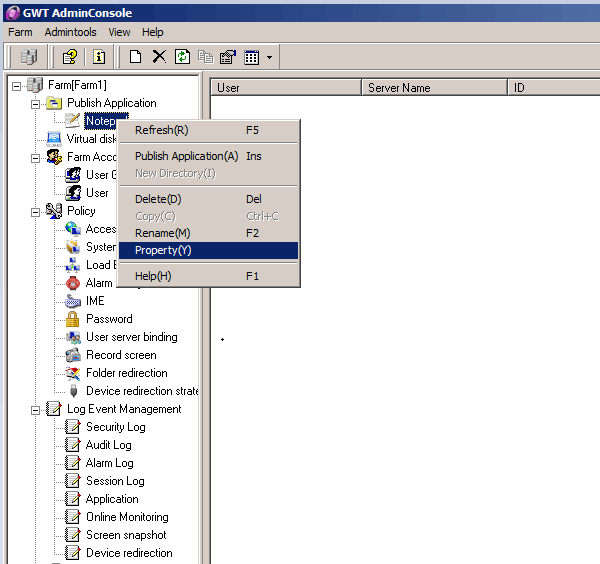Screen dimensions: 600x564
Task: Click the IME keyboard icon
Action: click(x=73, y=301)
